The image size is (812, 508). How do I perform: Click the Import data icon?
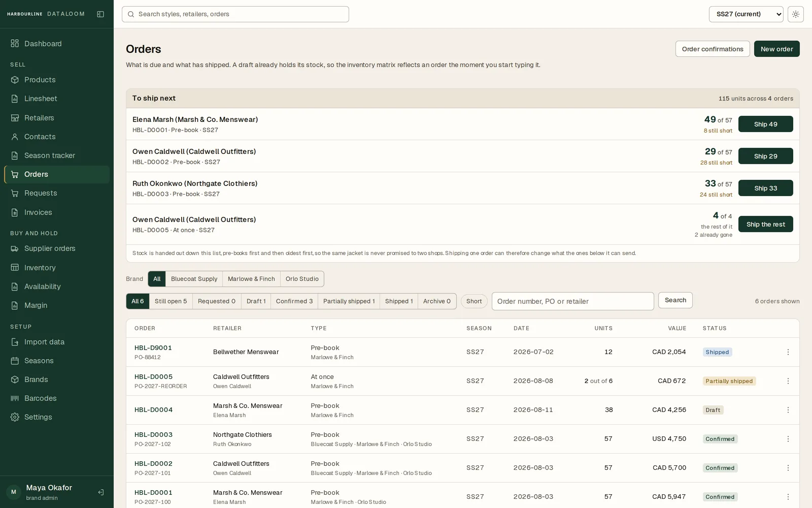coord(15,342)
